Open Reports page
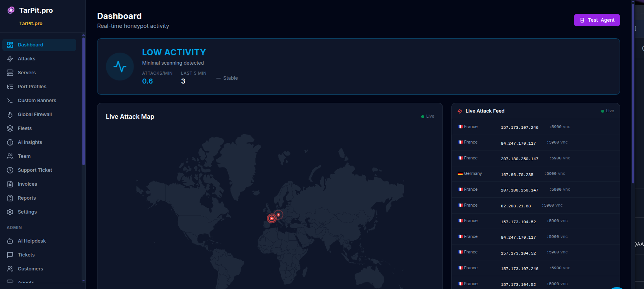644x289 pixels. 39,198
